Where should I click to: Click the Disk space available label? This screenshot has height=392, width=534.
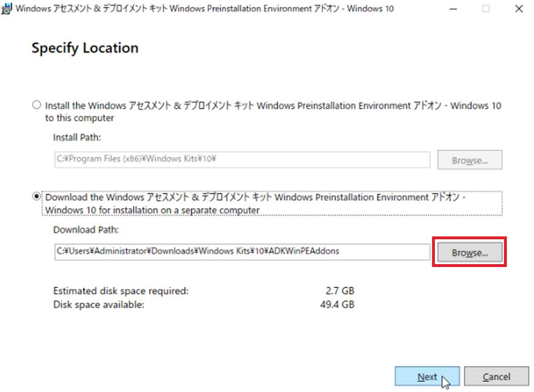[99, 305]
